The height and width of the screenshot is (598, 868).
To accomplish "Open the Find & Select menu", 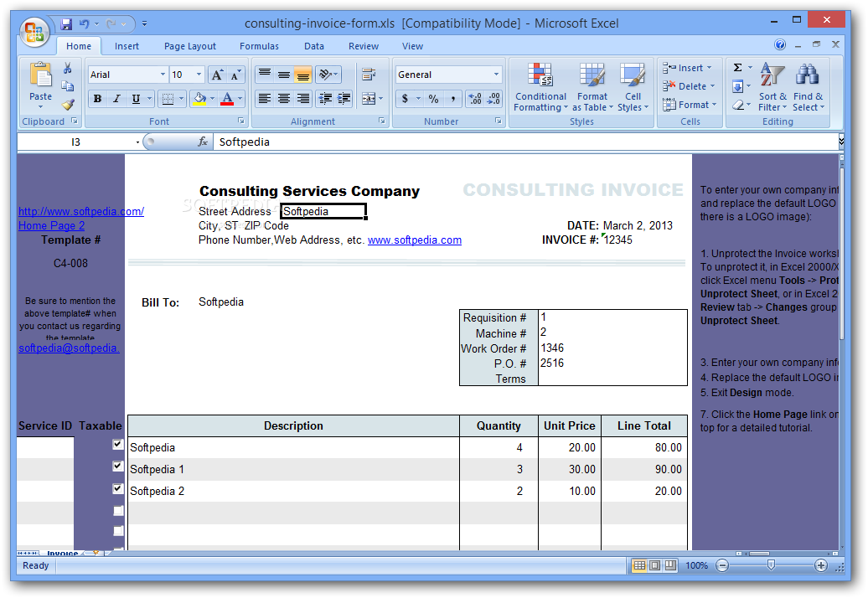I will (809, 87).
